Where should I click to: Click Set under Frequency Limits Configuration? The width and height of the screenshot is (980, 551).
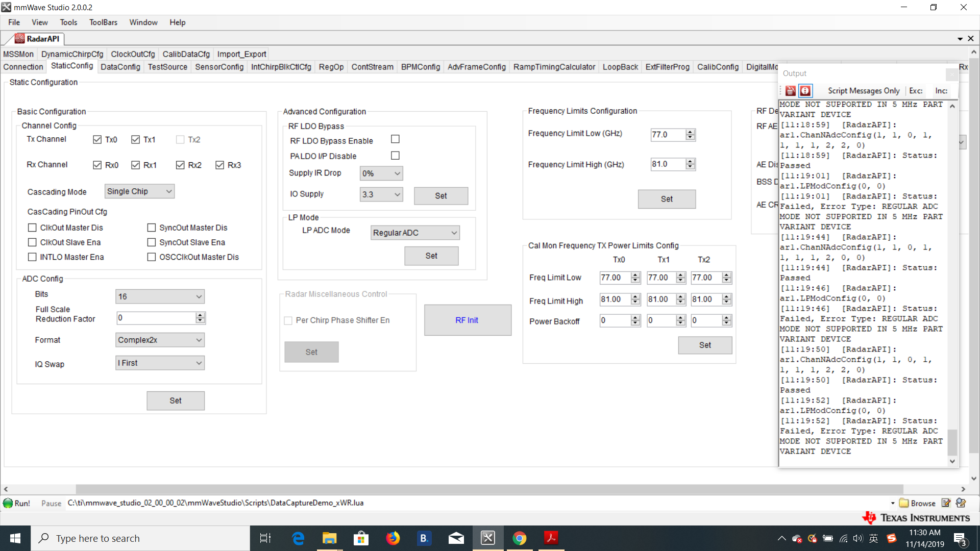666,199
